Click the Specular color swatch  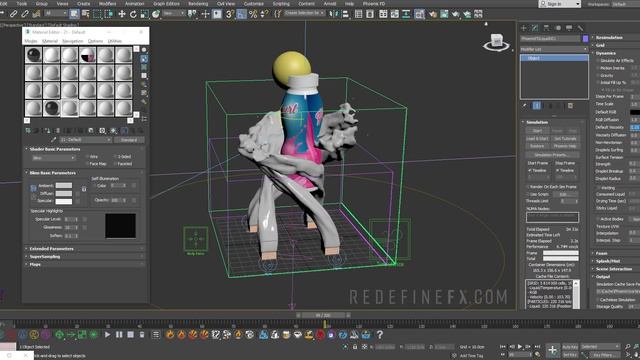(64, 201)
